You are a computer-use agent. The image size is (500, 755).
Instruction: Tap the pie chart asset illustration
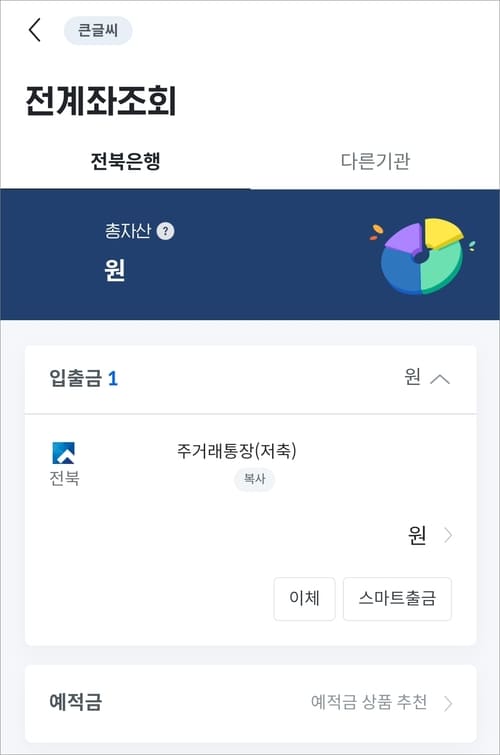pos(422,256)
